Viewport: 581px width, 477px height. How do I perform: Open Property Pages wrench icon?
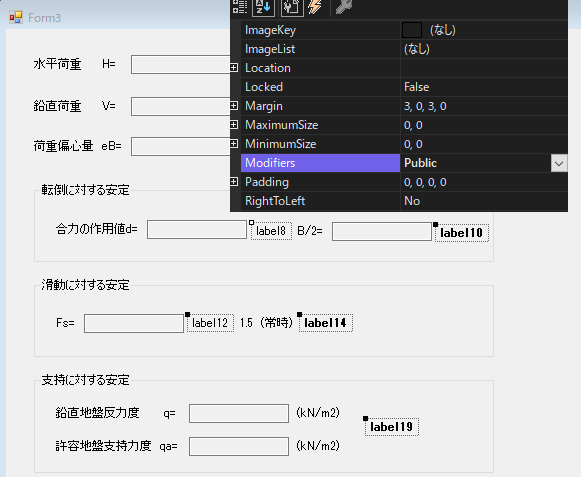[x=343, y=7]
